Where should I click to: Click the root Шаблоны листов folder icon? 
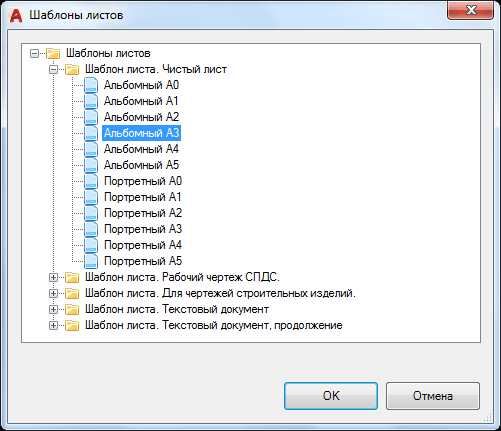tap(53, 53)
